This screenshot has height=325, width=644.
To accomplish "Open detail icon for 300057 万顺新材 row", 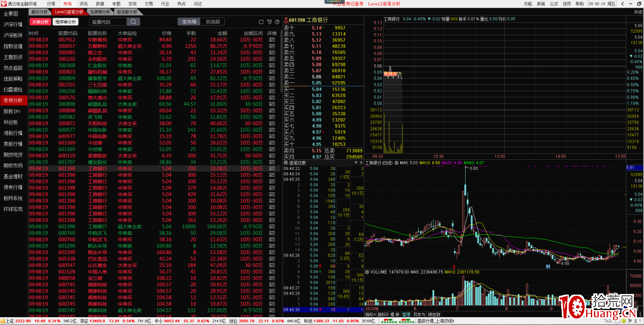I will point(271,46).
